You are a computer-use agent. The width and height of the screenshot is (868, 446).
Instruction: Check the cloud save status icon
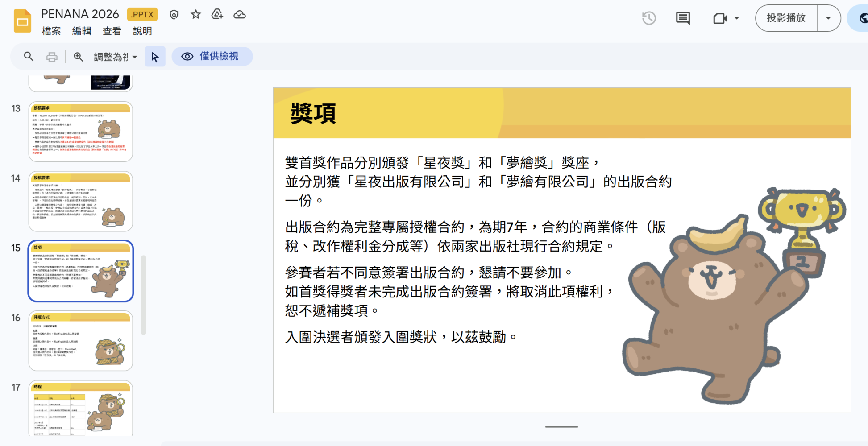coord(240,15)
